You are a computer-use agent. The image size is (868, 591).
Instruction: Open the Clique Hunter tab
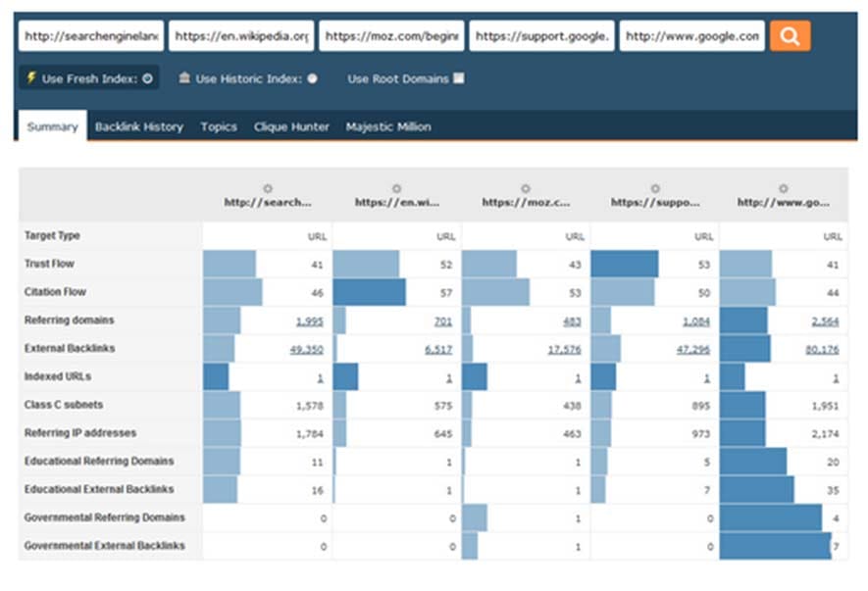pos(291,126)
